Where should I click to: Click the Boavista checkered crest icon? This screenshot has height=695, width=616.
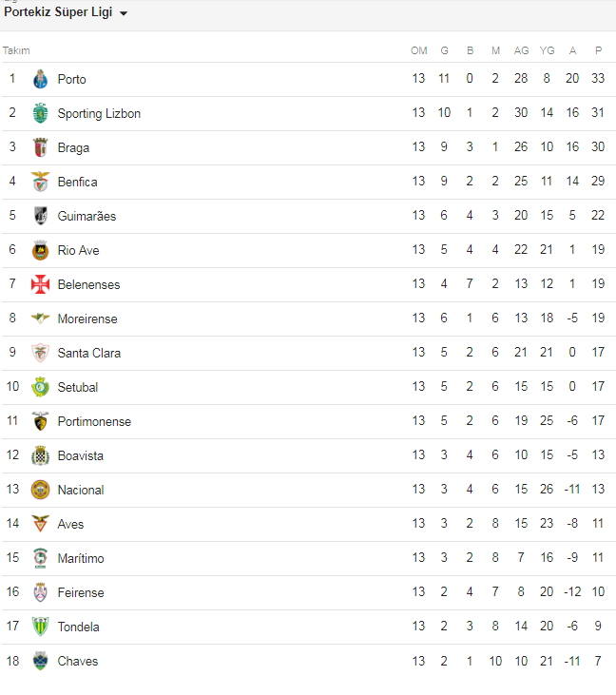click(x=40, y=455)
